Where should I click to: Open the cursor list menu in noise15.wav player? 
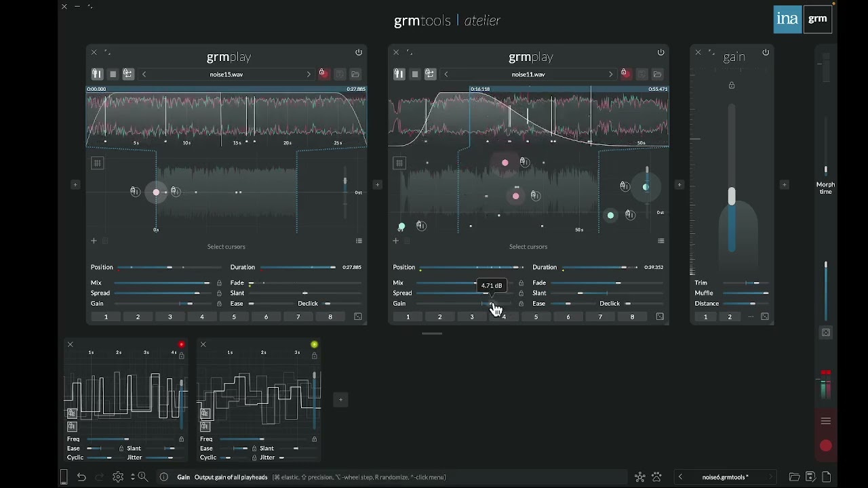pyautogui.click(x=359, y=241)
